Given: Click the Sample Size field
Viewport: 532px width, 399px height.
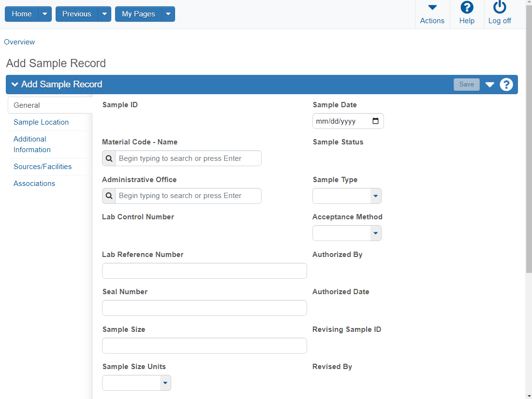Looking at the screenshot, I should (205, 345).
